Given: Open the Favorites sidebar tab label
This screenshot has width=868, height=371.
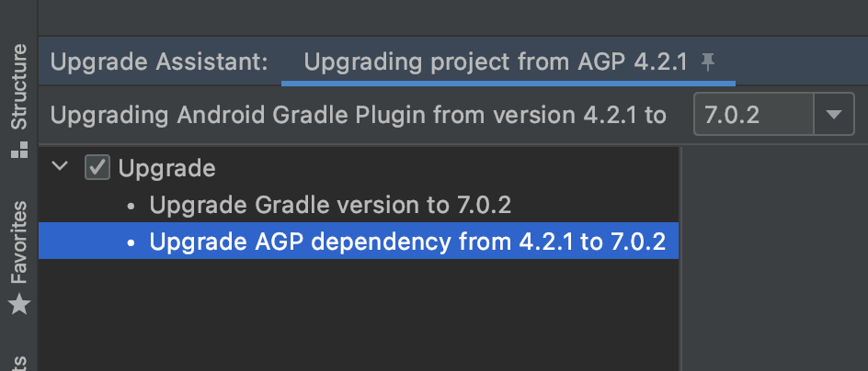Looking at the screenshot, I should pos(18,242).
